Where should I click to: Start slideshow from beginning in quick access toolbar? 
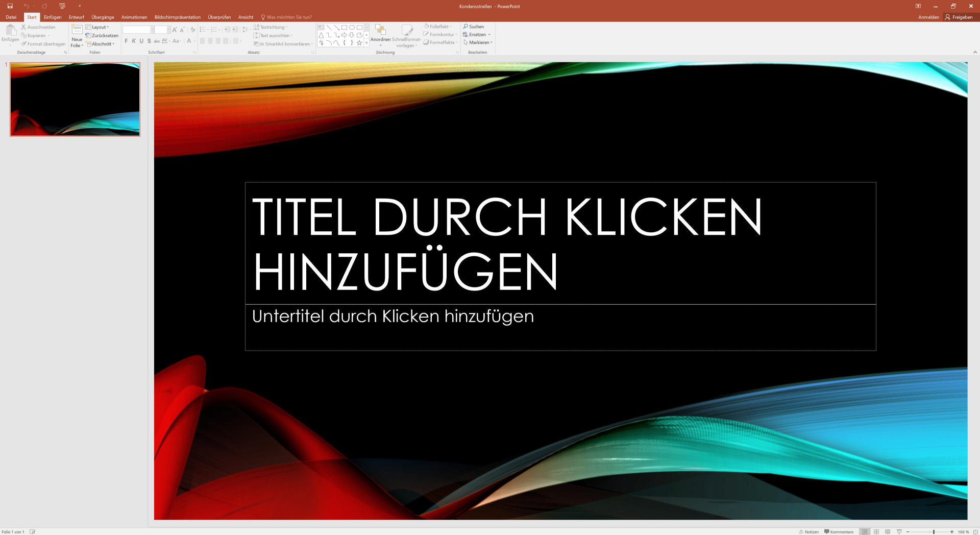(62, 6)
